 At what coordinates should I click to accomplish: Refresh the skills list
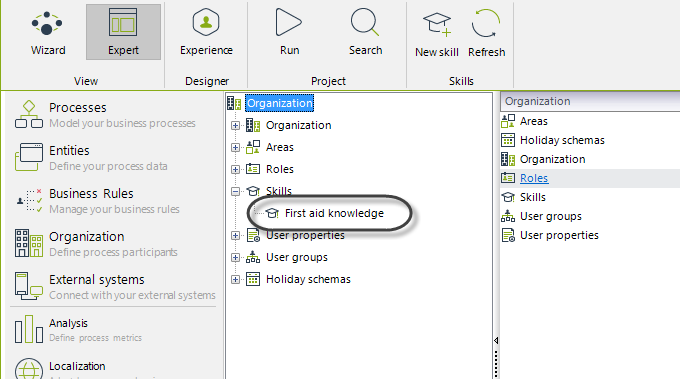(x=486, y=34)
